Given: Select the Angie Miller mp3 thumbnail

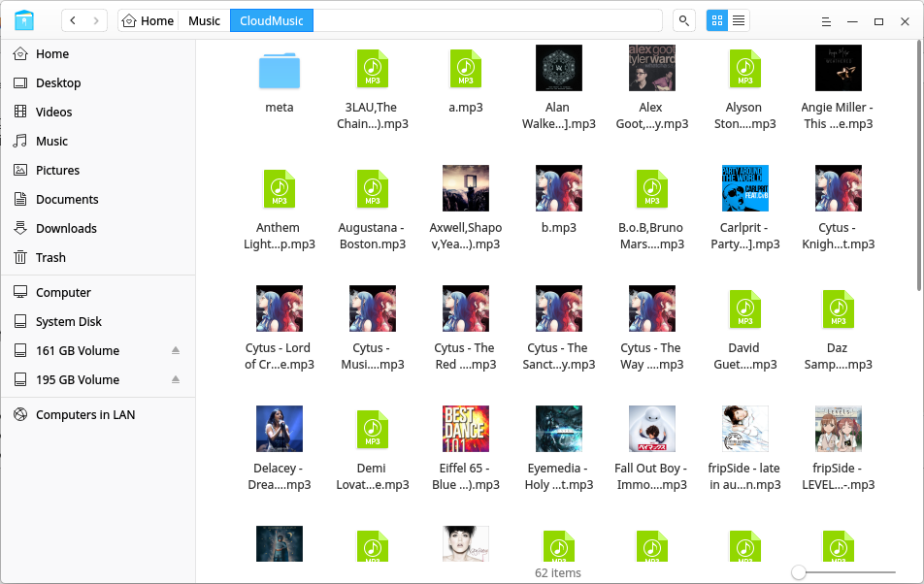Looking at the screenshot, I should point(838,68).
